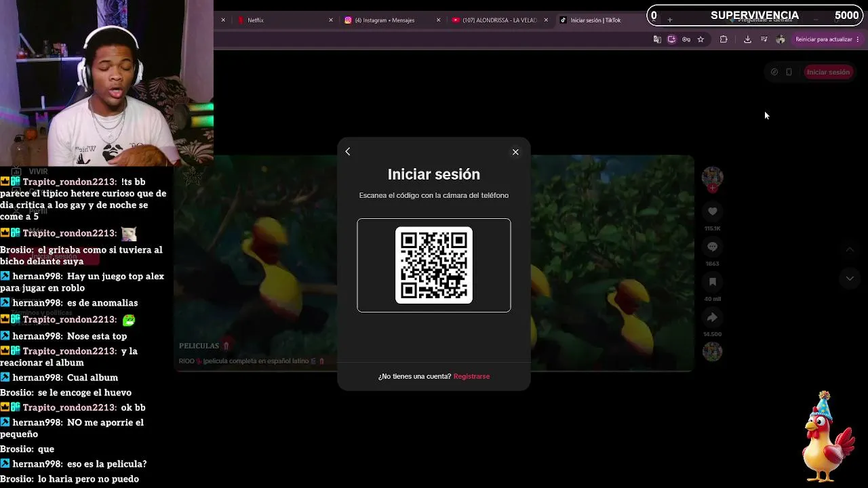Close the Iniciar sesión login dialog
Screen dimensions: 868x488
[x=515, y=152]
